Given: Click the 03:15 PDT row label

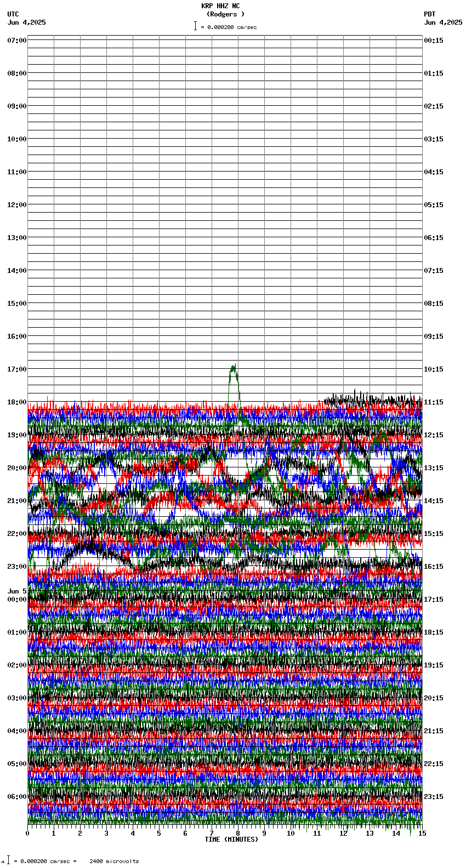Looking at the screenshot, I should (434, 139).
